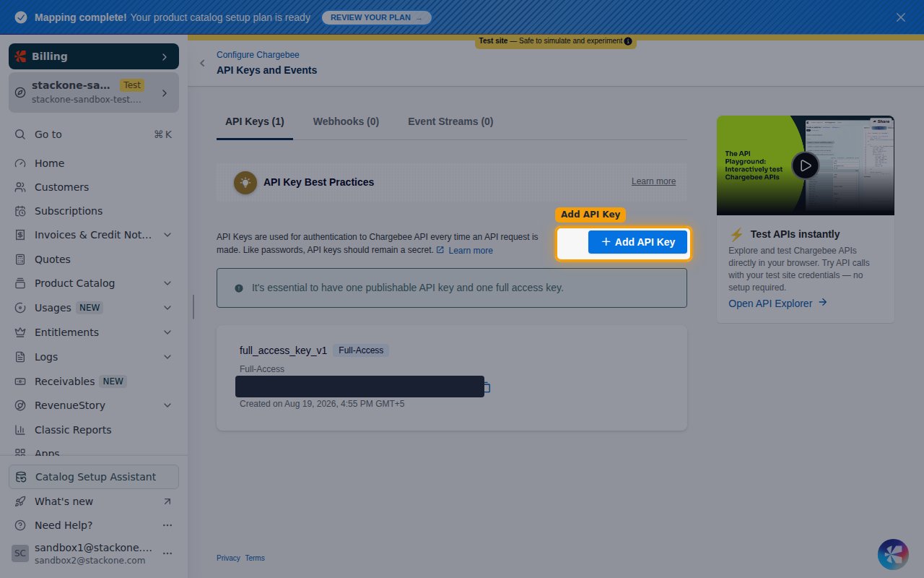Click the Add API Key button
This screenshot has width=924, height=578.
[x=637, y=242]
